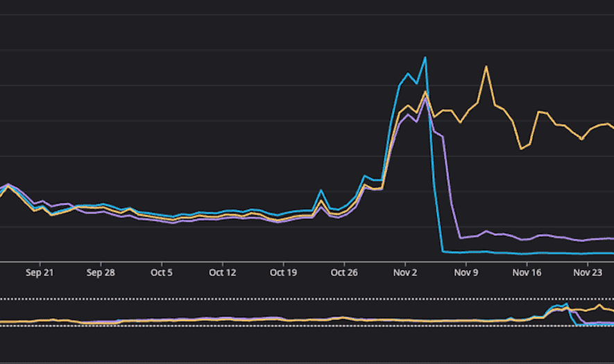This screenshot has height=364, width=614.
Task: Click the Nov 23 date axis label
Action: pos(588,273)
